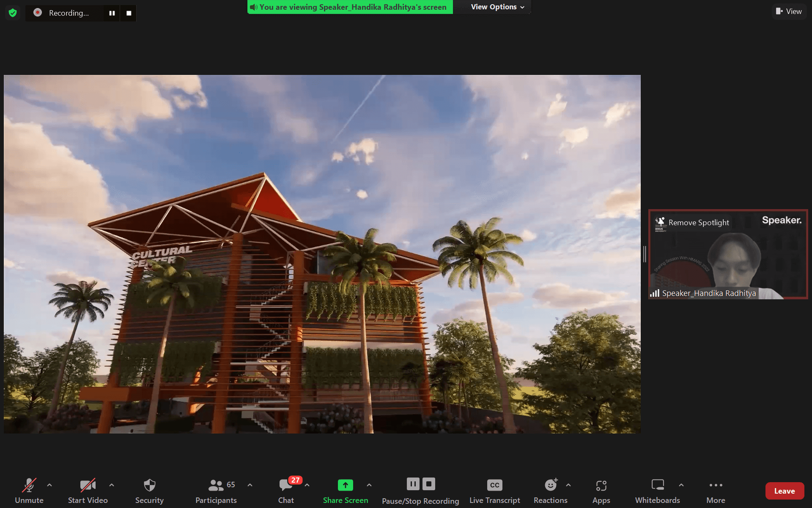Open the Reactions smiley menu
The image size is (812, 508).
pos(551,491)
